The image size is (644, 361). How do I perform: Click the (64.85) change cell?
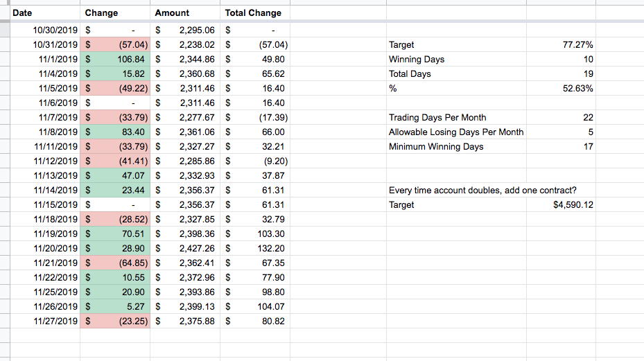(115, 263)
